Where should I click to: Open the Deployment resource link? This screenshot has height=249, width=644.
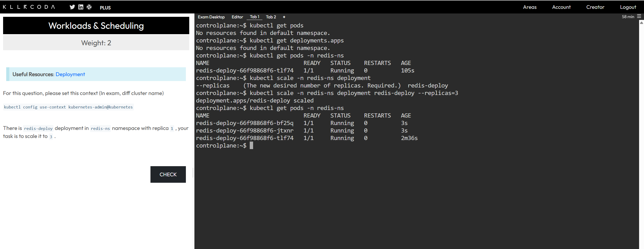tap(70, 74)
